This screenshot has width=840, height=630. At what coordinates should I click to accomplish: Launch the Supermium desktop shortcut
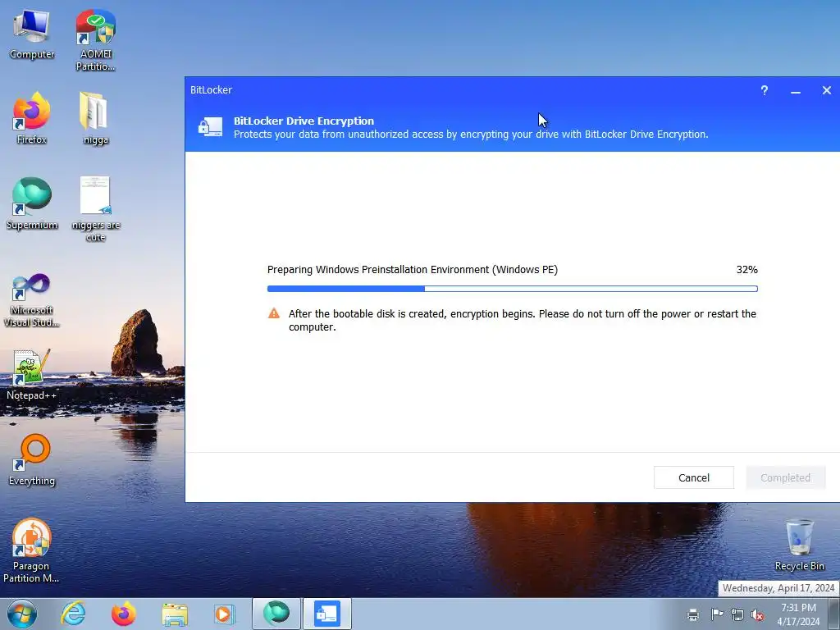(32, 203)
